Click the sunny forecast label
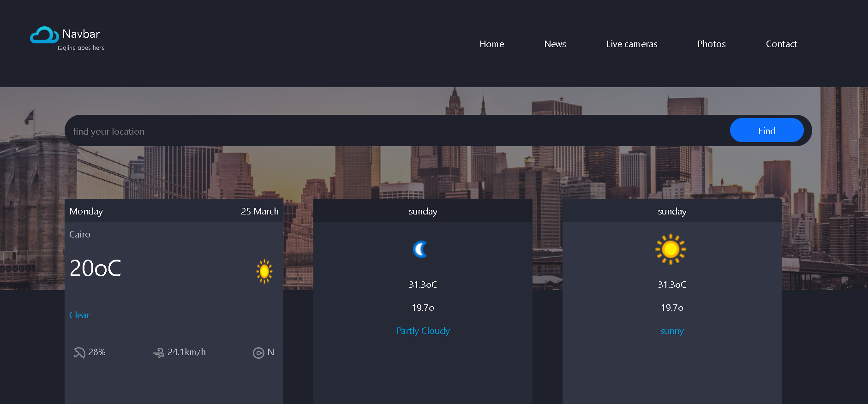868x404 pixels. coord(671,331)
